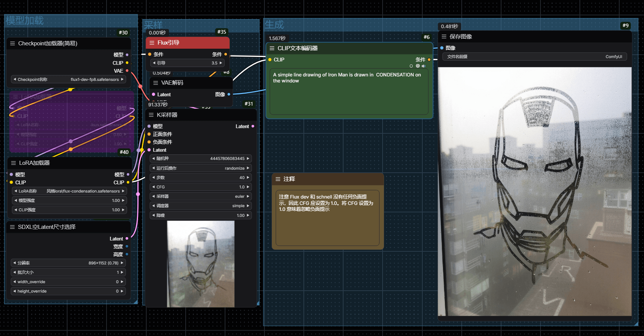Click the SDXL node Latent output port
The image size is (644, 336).
pyautogui.click(x=127, y=239)
